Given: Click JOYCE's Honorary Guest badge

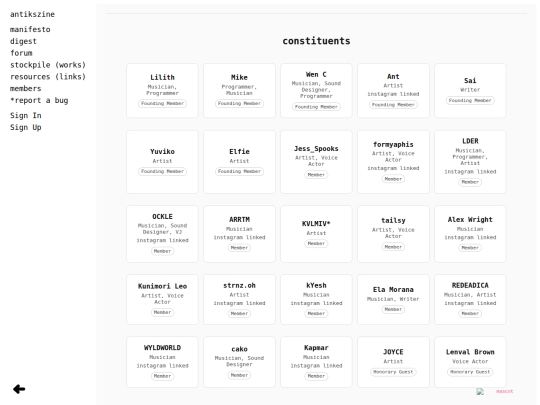Looking at the screenshot, I should (393, 372).
